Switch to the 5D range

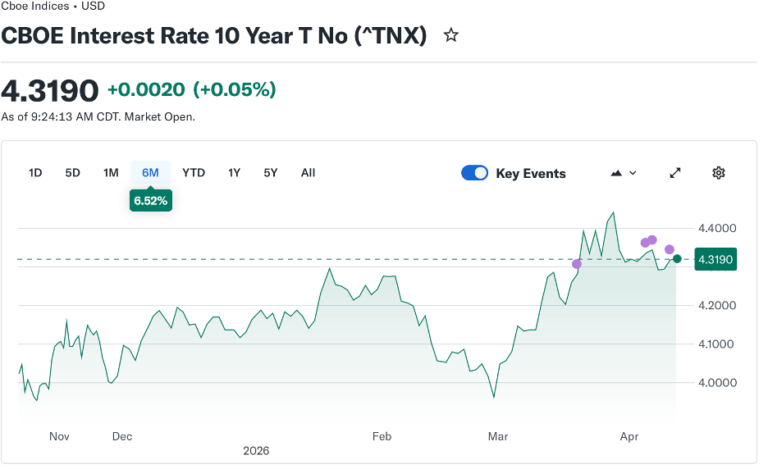pyautogui.click(x=73, y=173)
